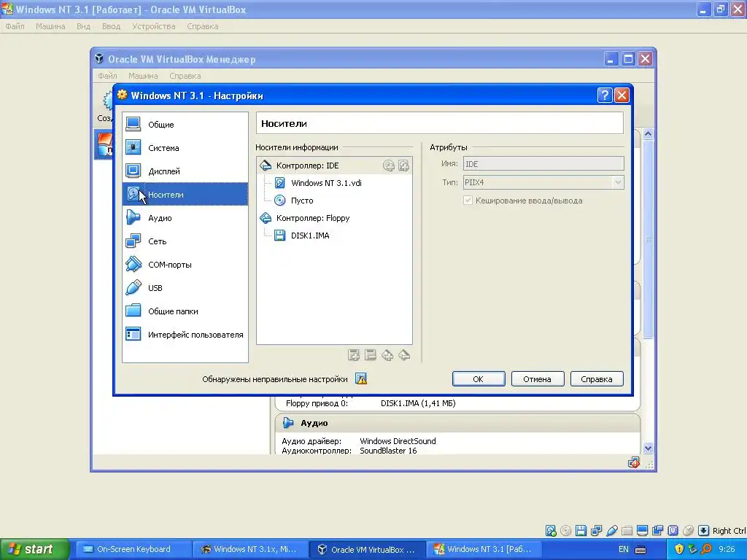Open Устройства menu in VM window
The width and height of the screenshot is (747, 560).
point(153,26)
